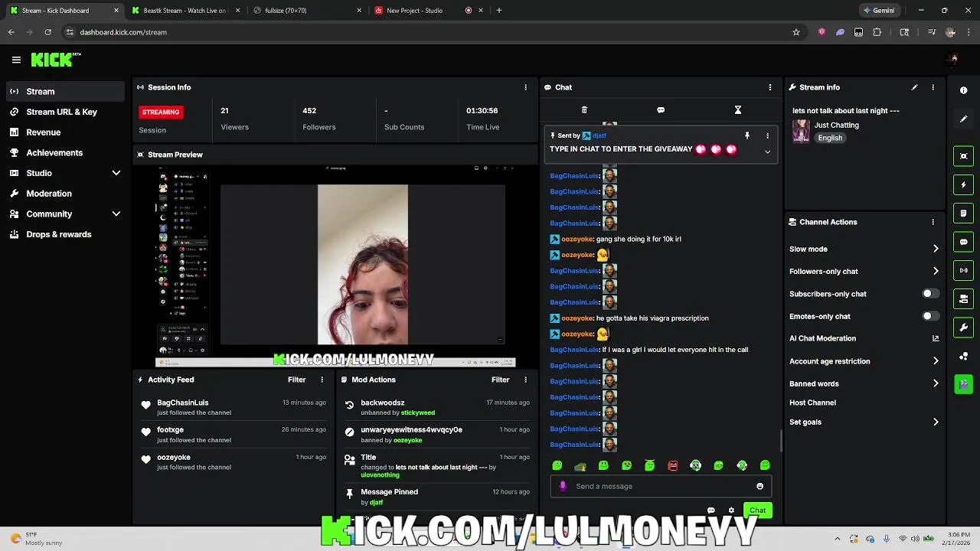Open Stream URL & Key page
The width and height of the screenshot is (980, 551).
pyautogui.click(x=65, y=112)
